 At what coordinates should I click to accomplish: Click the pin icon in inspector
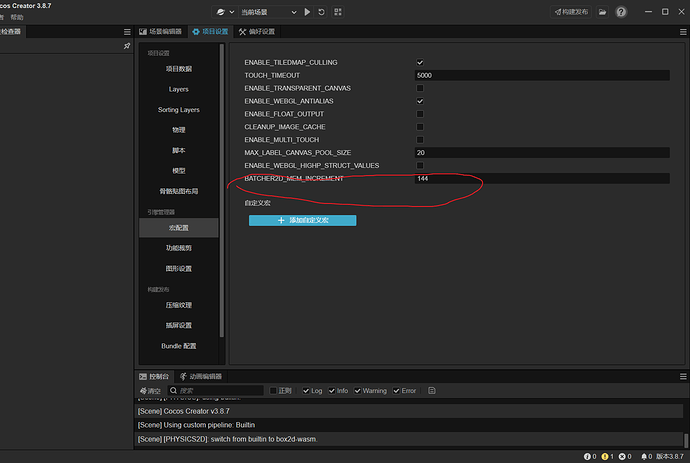[x=127, y=46]
